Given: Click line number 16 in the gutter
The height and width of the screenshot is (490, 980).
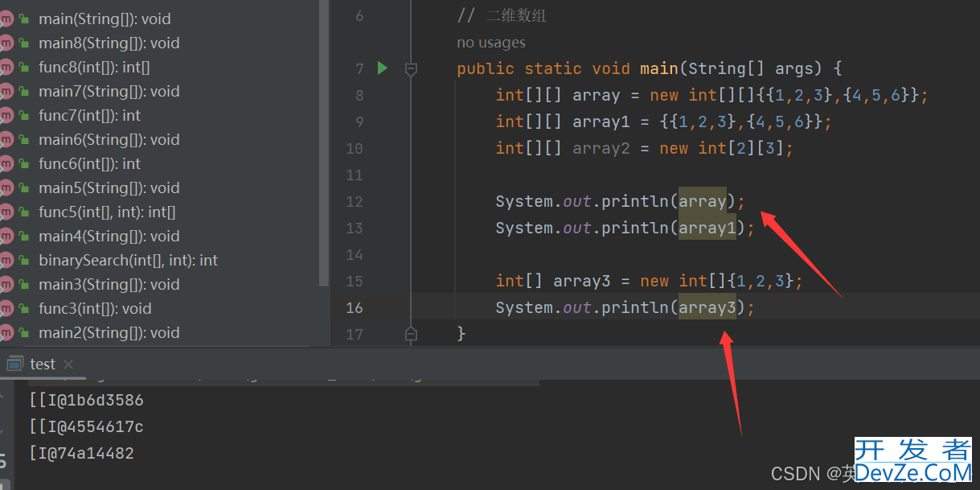Looking at the screenshot, I should click(355, 308).
